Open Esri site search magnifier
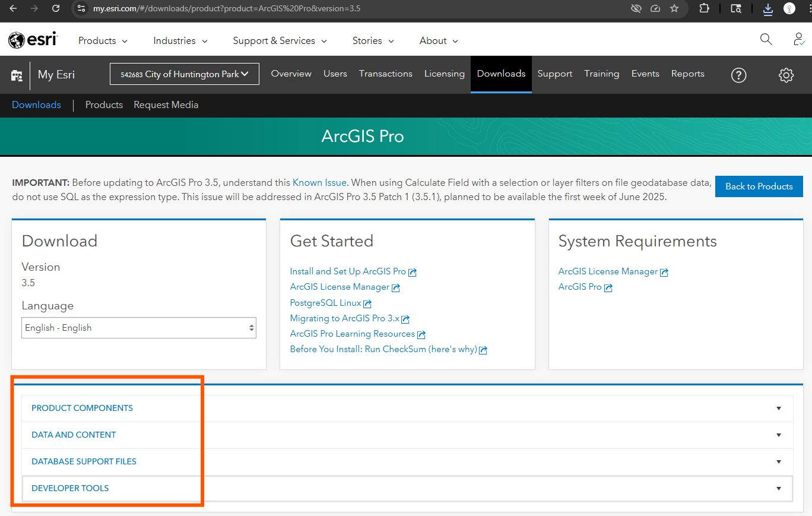Screen dimensions: 812x516 pos(766,39)
